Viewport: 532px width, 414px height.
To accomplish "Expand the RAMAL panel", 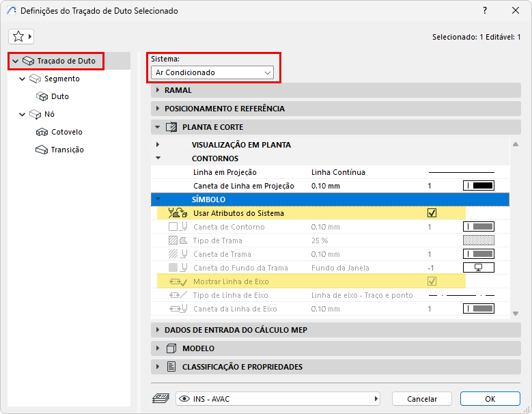I will (336, 90).
